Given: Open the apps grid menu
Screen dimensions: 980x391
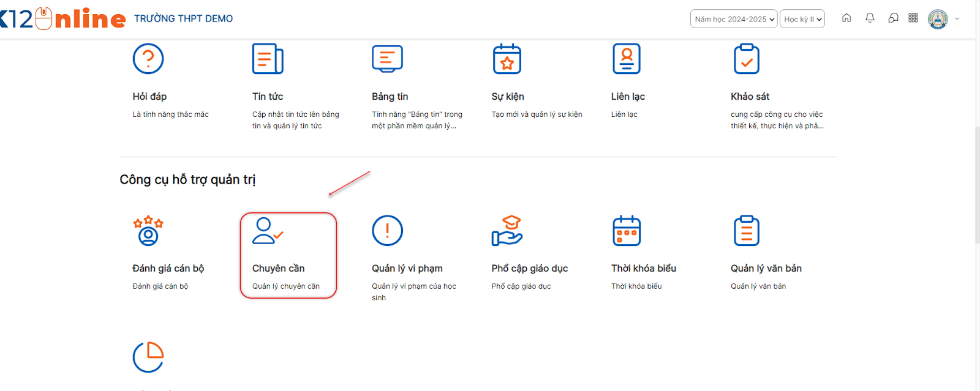Looking at the screenshot, I should (x=913, y=18).
